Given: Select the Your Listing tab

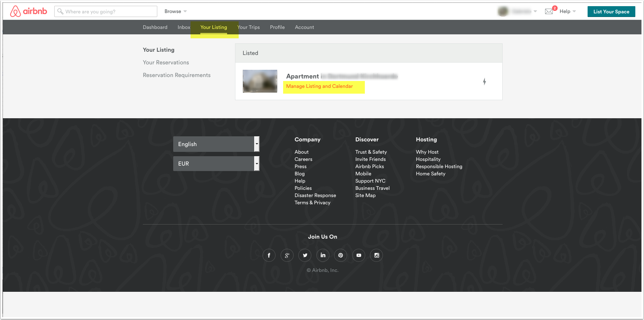Looking at the screenshot, I should tap(214, 27).
